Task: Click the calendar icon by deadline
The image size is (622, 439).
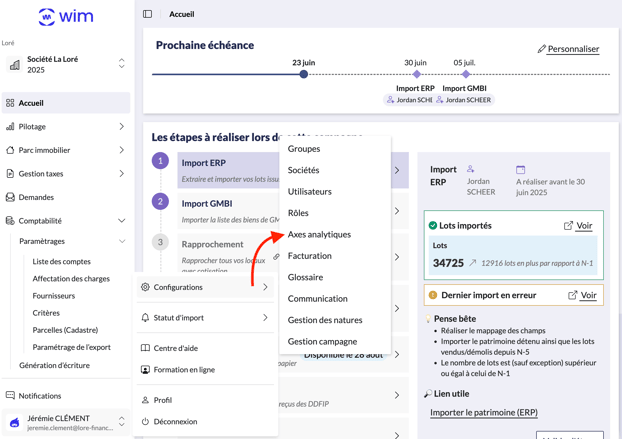Action: (520, 170)
